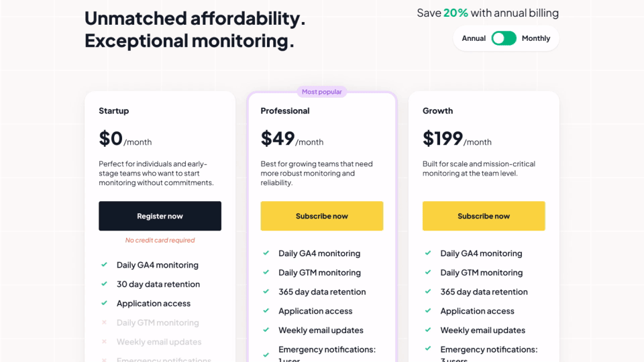Click the X icon beside Daily GTM monitoring
Image resolution: width=644 pixels, height=362 pixels.
coord(104,322)
